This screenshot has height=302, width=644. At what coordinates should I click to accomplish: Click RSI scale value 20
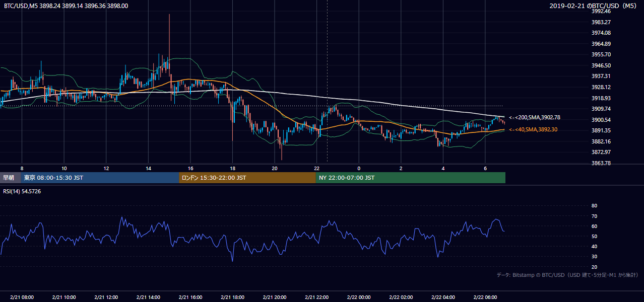[x=594, y=267]
